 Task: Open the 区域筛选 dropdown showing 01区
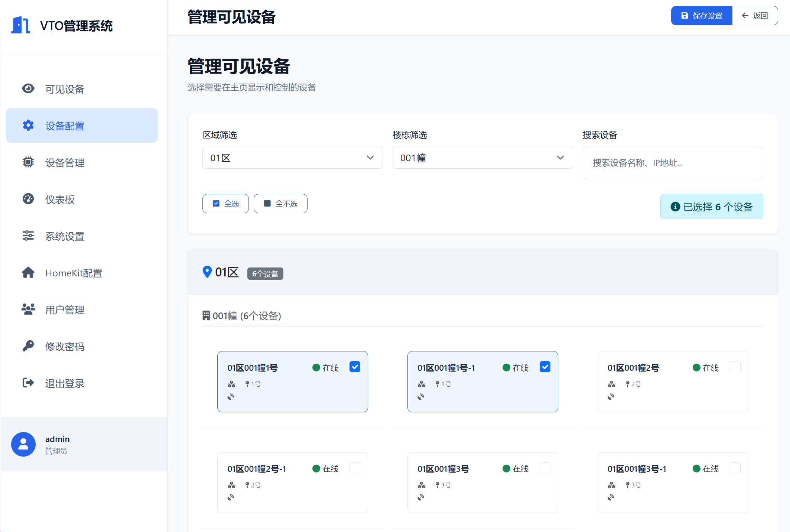292,158
